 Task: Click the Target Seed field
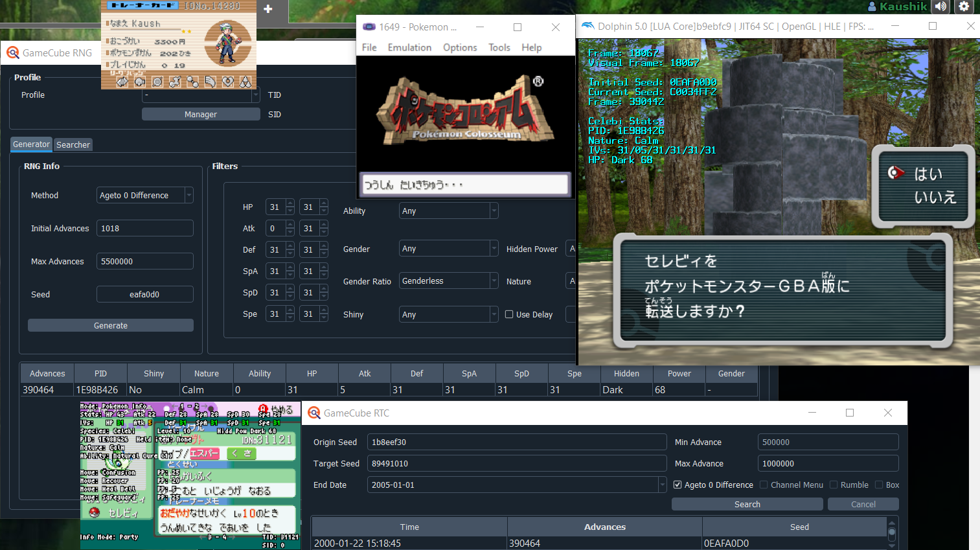click(x=517, y=463)
